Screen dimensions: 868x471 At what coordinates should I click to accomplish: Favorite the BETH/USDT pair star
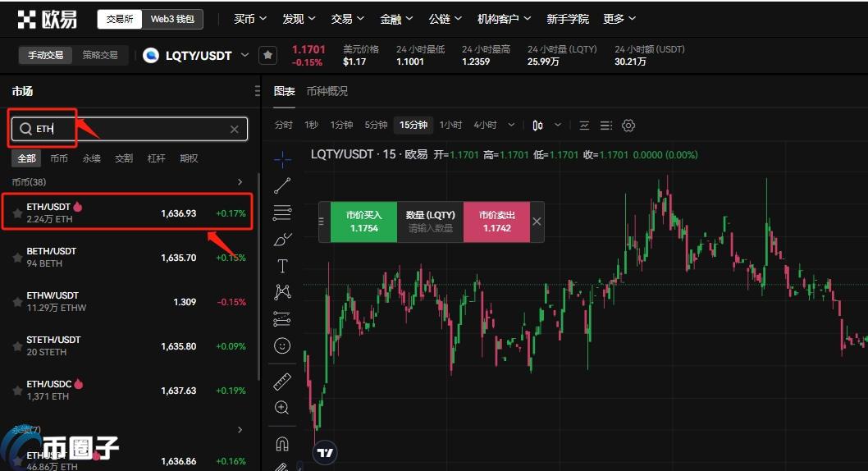click(17, 258)
